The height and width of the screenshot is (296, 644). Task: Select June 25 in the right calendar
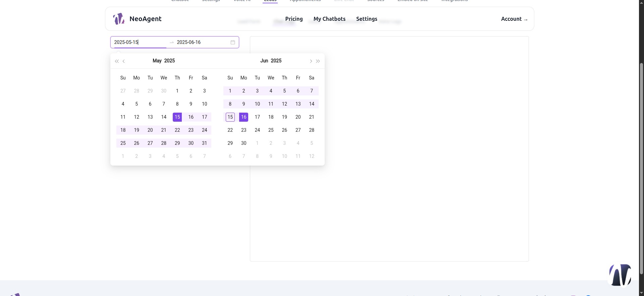point(271,130)
